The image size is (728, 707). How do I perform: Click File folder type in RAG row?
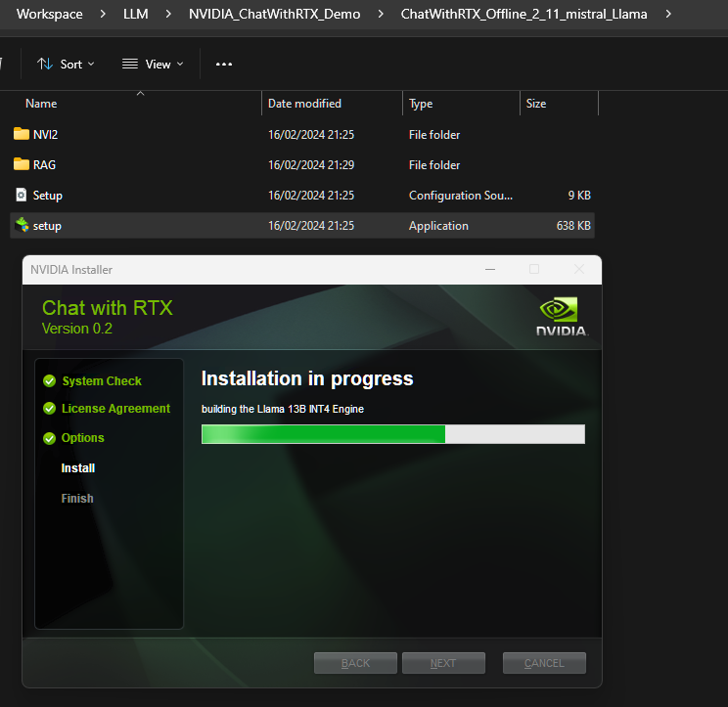pos(434,164)
